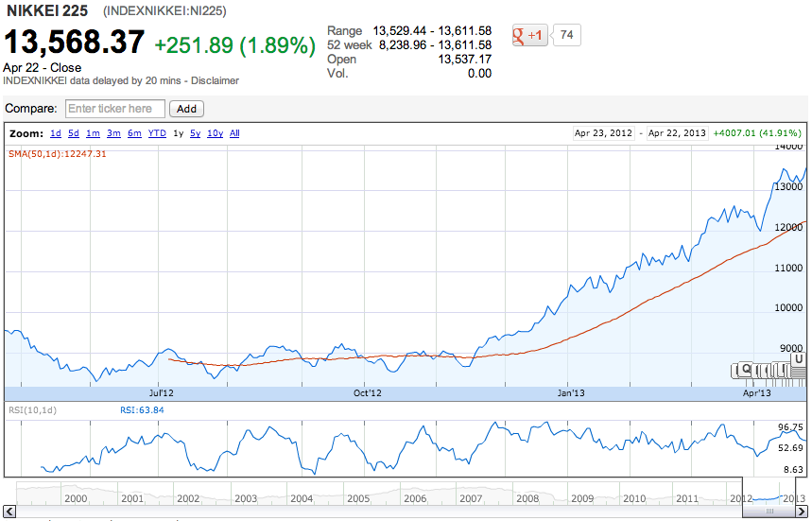Click the end date Apr 22, 2013 field

pyautogui.click(x=677, y=133)
